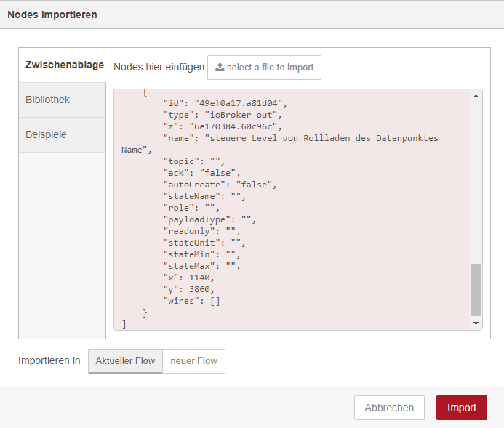This screenshot has height=428, width=504.
Task: Click the "stateMax" line in the JSON
Action: click(x=201, y=266)
